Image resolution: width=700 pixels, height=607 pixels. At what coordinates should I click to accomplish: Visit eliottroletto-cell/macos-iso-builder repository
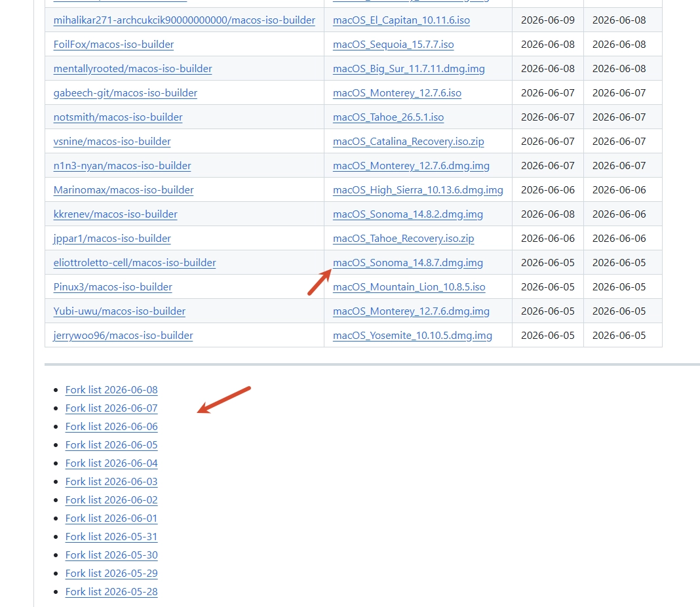(x=134, y=262)
